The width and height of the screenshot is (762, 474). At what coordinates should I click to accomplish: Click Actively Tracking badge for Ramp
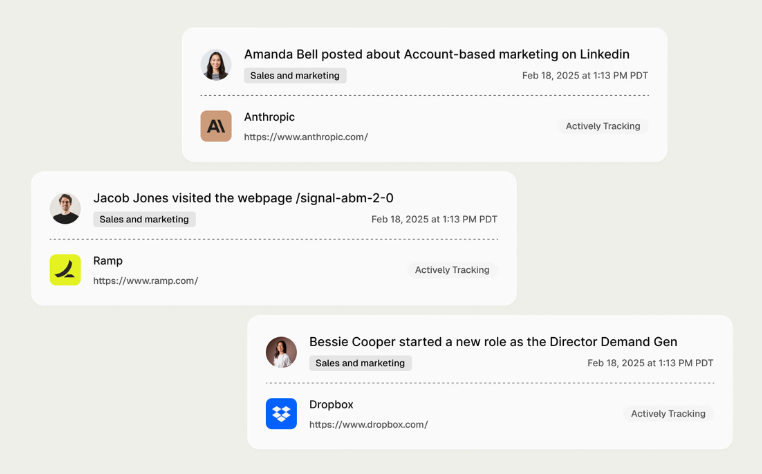(452, 270)
